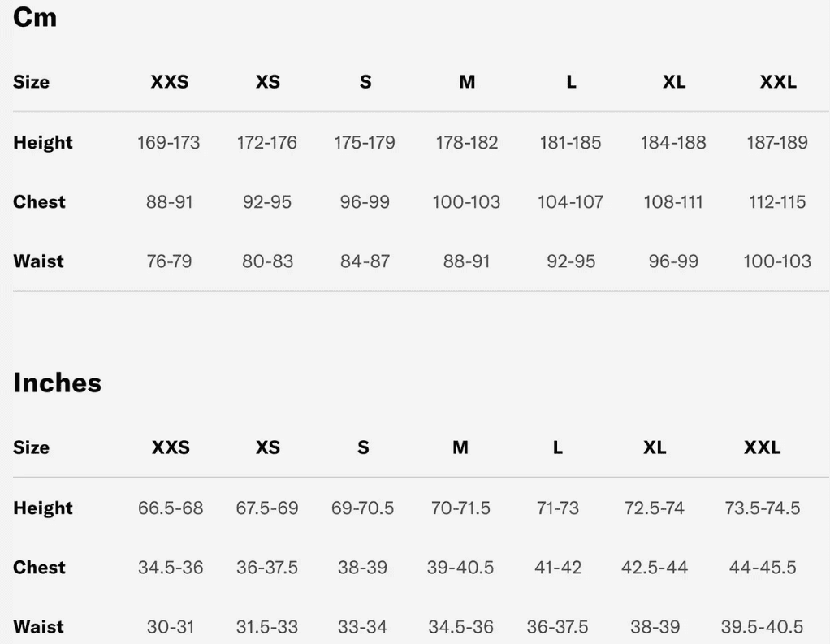Click the XXL column header in Cm table
Viewport: 830px width, 644px height.
point(778,82)
